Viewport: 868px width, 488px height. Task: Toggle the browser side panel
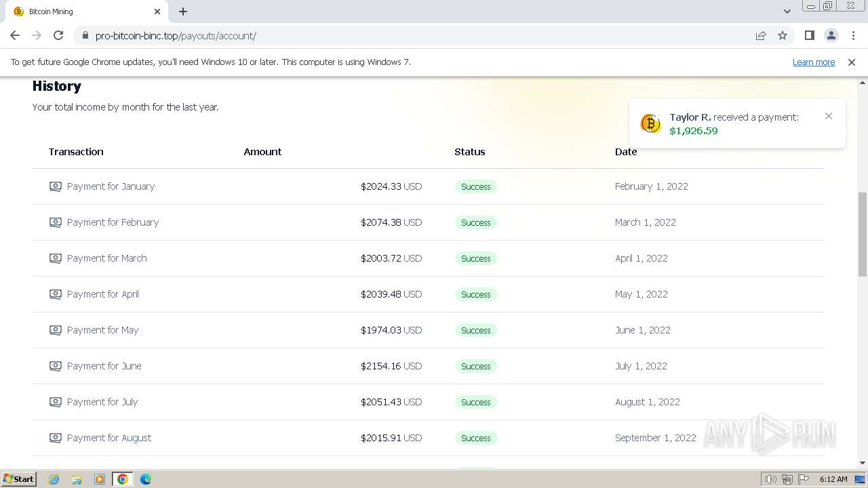point(809,35)
